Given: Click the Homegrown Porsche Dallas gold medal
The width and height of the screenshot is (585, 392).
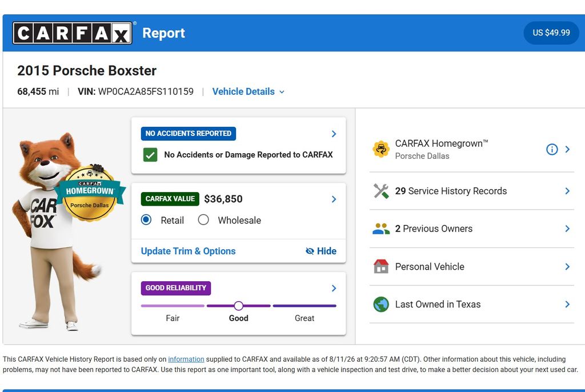Looking at the screenshot, I should click(x=90, y=193).
